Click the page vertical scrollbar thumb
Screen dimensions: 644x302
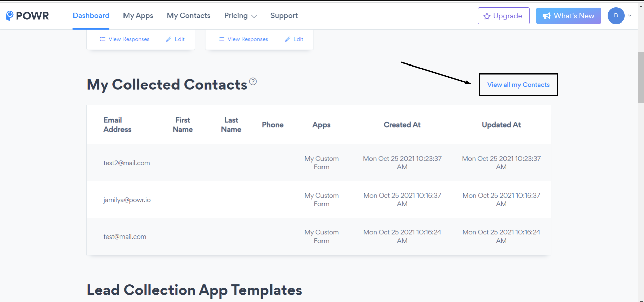641,78
